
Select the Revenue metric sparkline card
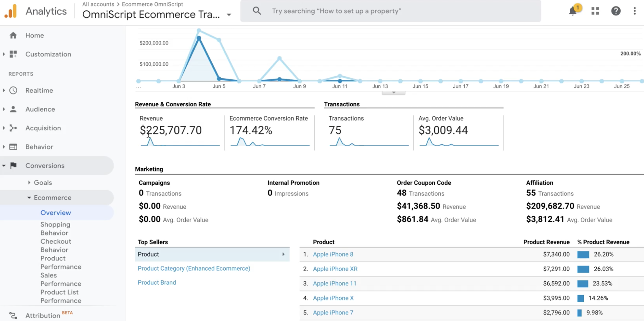coord(180,132)
